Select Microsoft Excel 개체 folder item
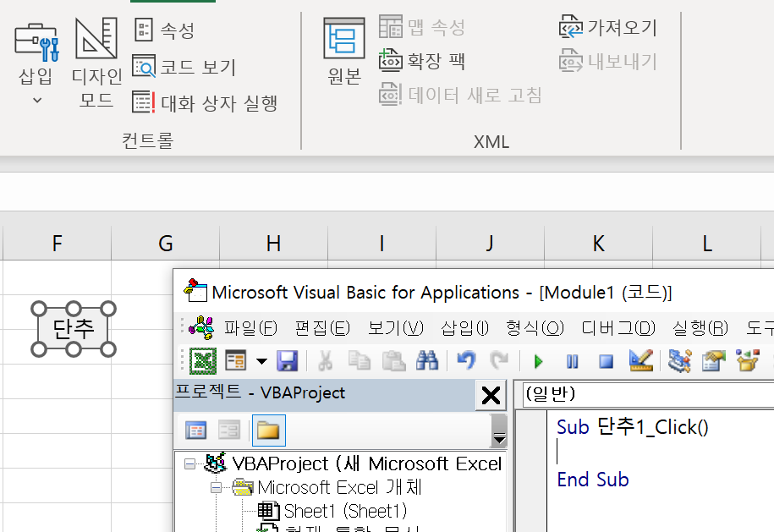The image size is (774, 532). pyautogui.click(x=339, y=487)
